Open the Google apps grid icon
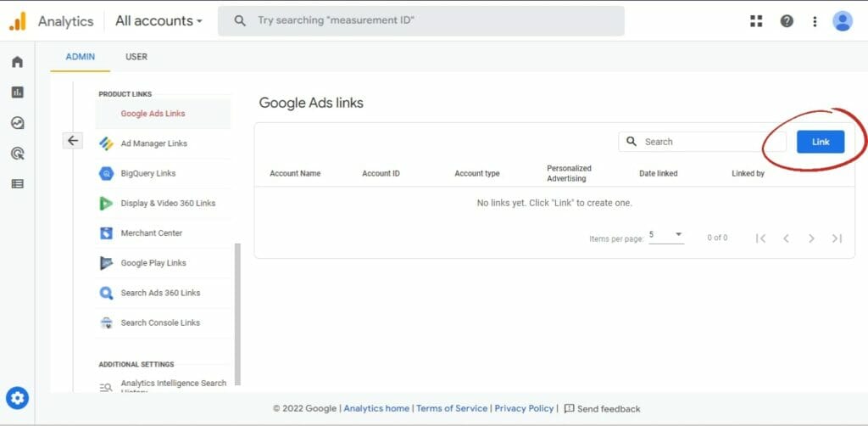This screenshot has height=426, width=868. (755, 21)
